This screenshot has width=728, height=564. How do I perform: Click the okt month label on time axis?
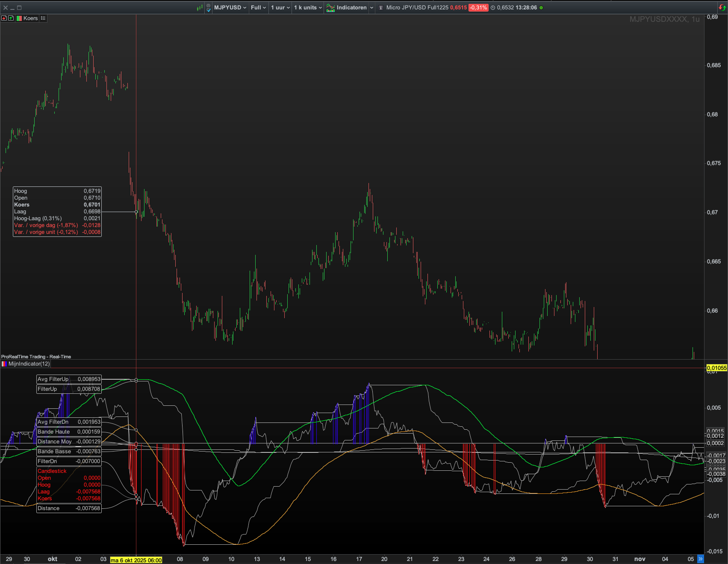point(53,559)
